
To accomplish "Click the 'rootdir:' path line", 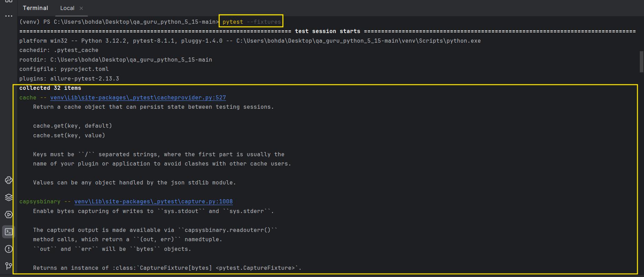I will point(115,60).
